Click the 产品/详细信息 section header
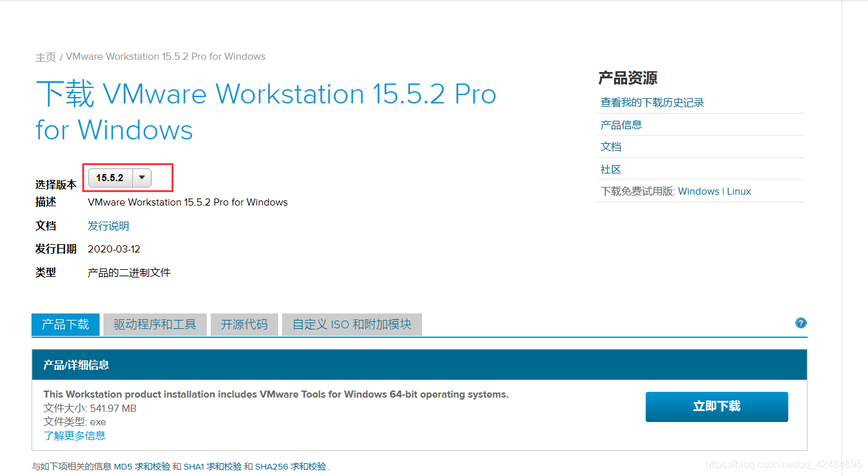 tap(419, 365)
